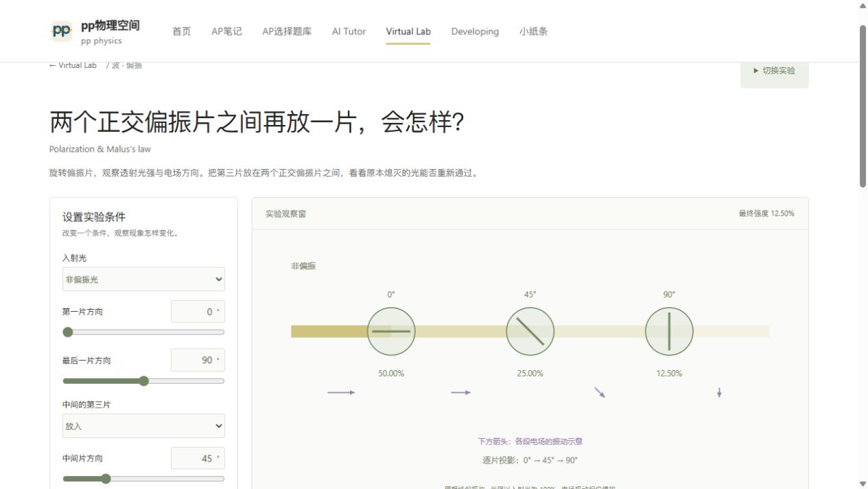Click the scrollbar up arrow
The width and height of the screenshot is (868, 489).
click(x=863, y=6)
